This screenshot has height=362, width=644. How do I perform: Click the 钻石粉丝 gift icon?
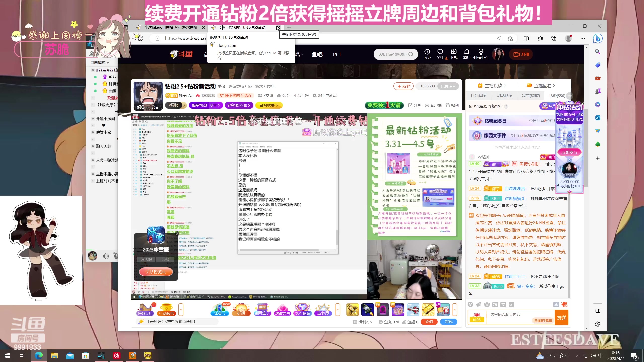302,309
